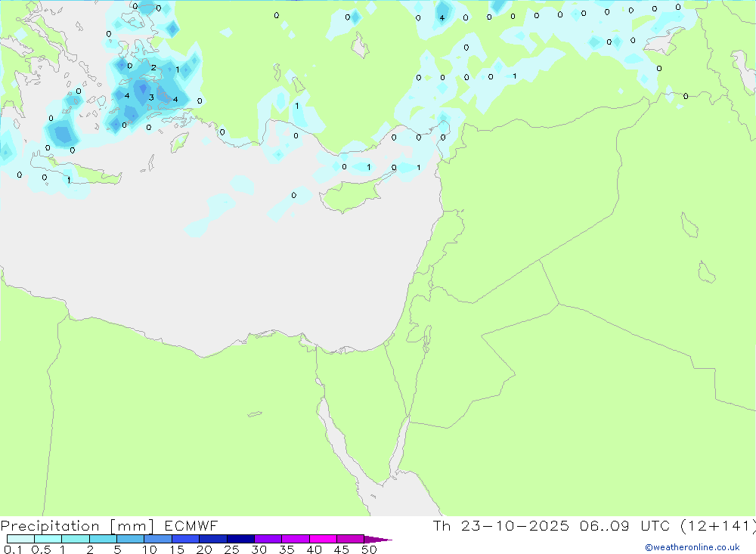Click the 35–40 mm violet legend swatch

pyautogui.click(x=295, y=539)
